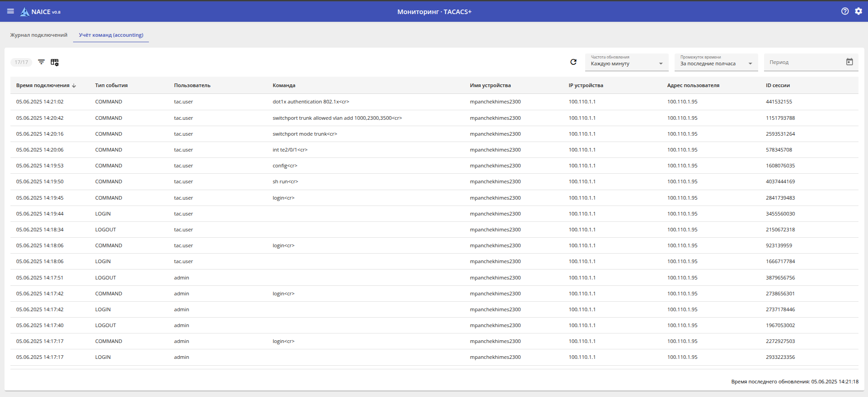Click the Период input field
This screenshot has width=868, height=397.
point(803,62)
